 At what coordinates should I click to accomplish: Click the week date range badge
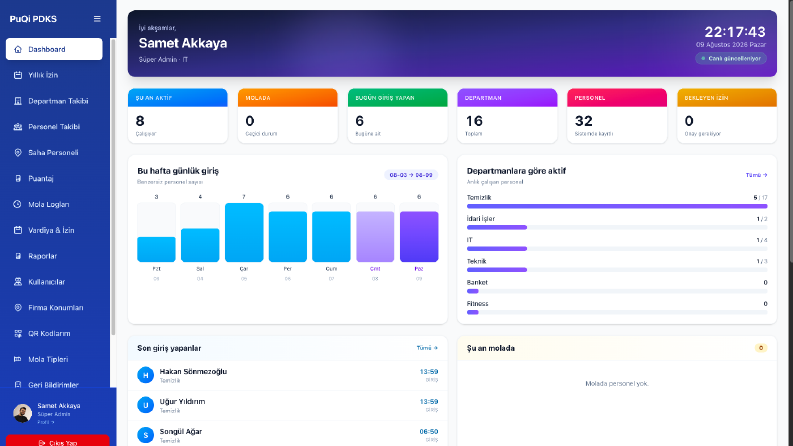click(411, 175)
